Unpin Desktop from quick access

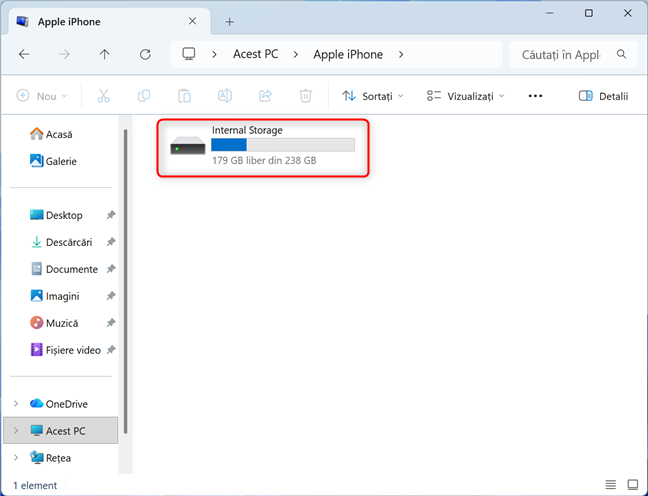pyautogui.click(x=111, y=215)
